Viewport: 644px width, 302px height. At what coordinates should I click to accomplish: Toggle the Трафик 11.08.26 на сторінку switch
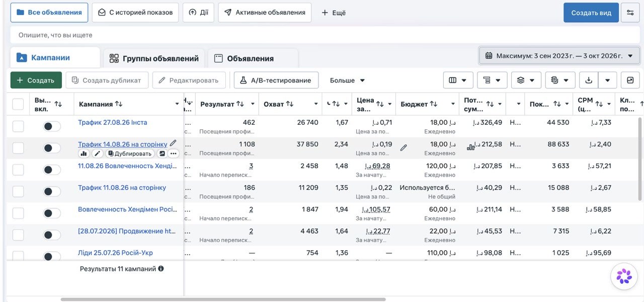pyautogui.click(x=52, y=191)
